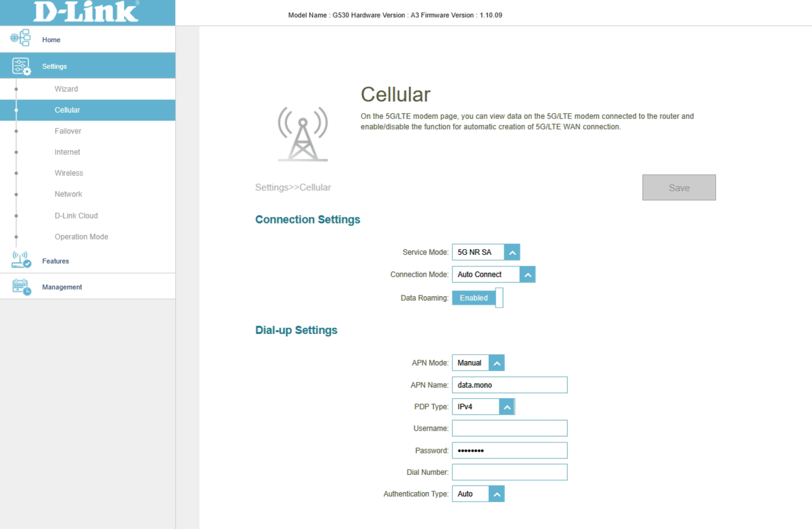Open the Operation Mode menu entry
812x529 pixels.
(81, 237)
